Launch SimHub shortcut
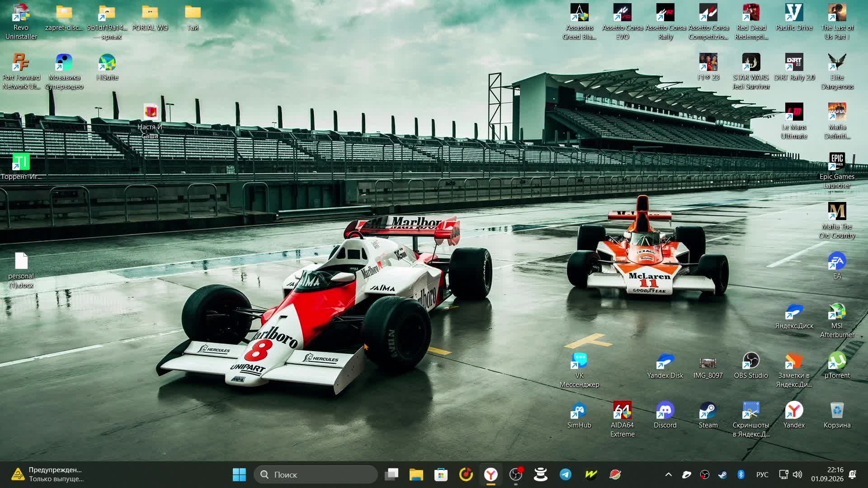 [x=579, y=415]
